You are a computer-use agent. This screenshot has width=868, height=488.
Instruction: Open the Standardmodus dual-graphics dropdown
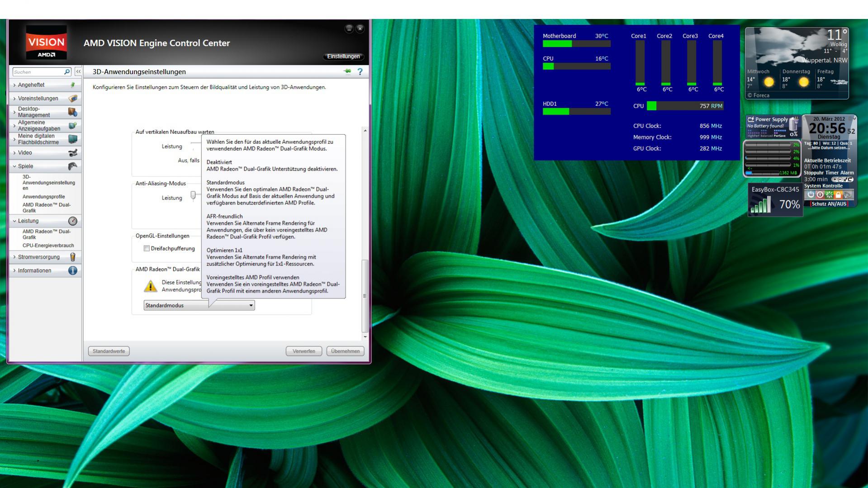(199, 305)
